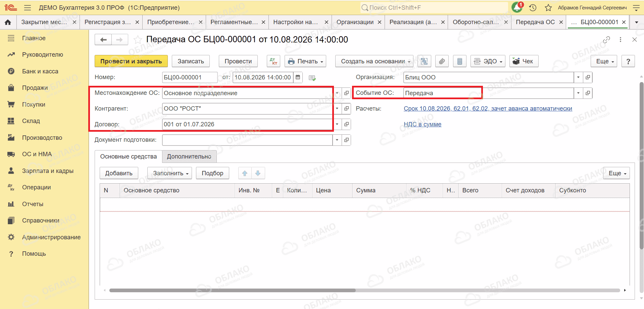The height and width of the screenshot is (309, 644).
Task: Add document to favorites star near title
Action: (138, 40)
